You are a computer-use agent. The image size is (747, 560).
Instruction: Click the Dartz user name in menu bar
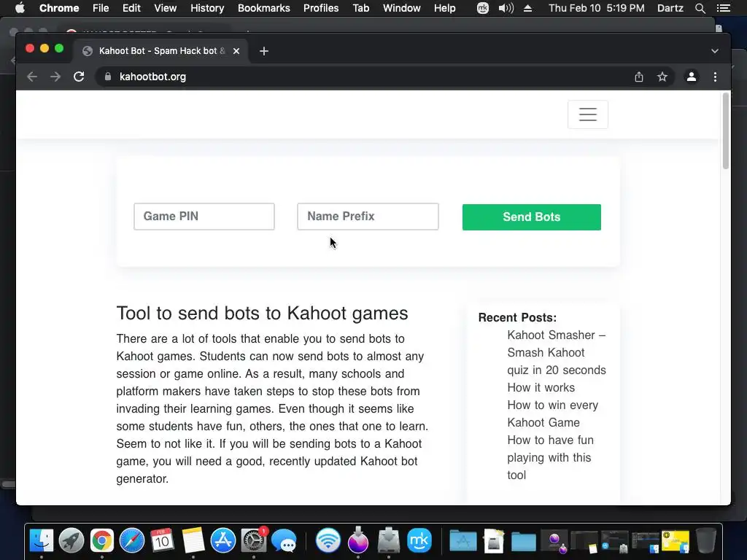tap(670, 8)
